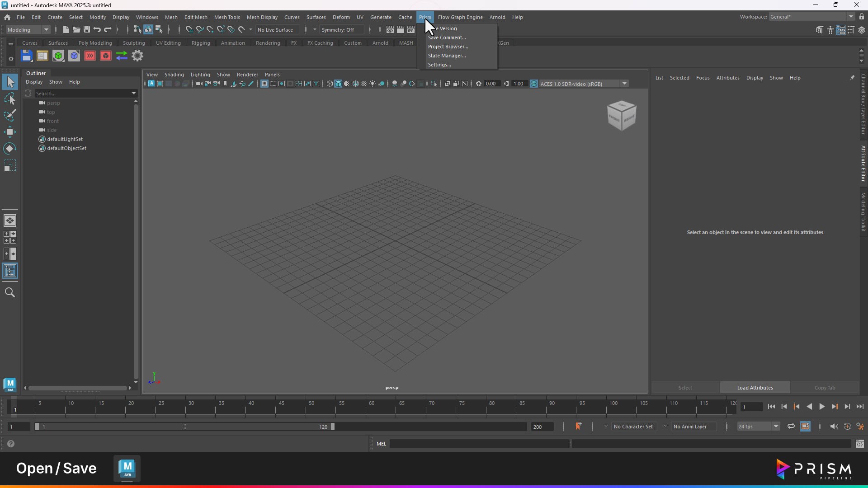Screen dimensions: 868x488
Task: Expand the Outliner search filter dropdown
Action: 134,94
